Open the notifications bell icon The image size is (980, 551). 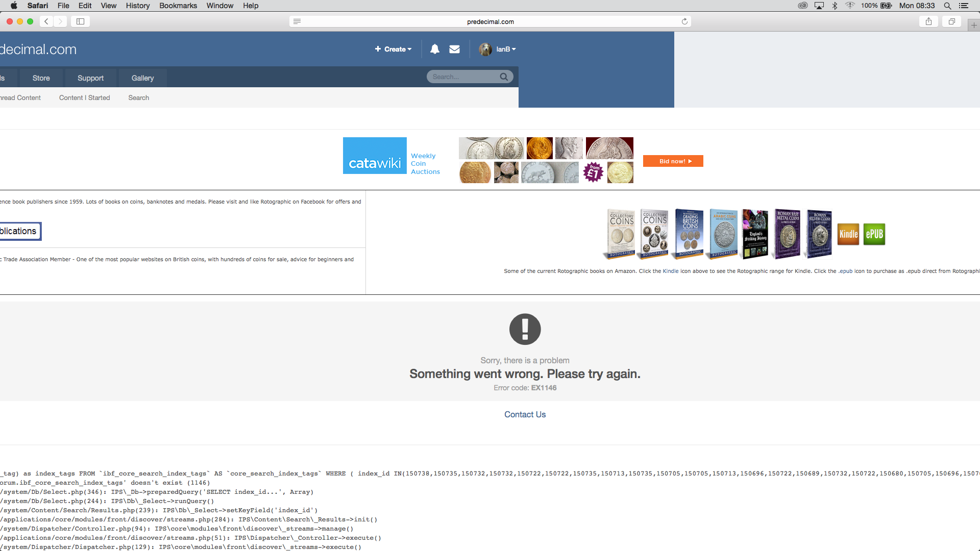434,49
